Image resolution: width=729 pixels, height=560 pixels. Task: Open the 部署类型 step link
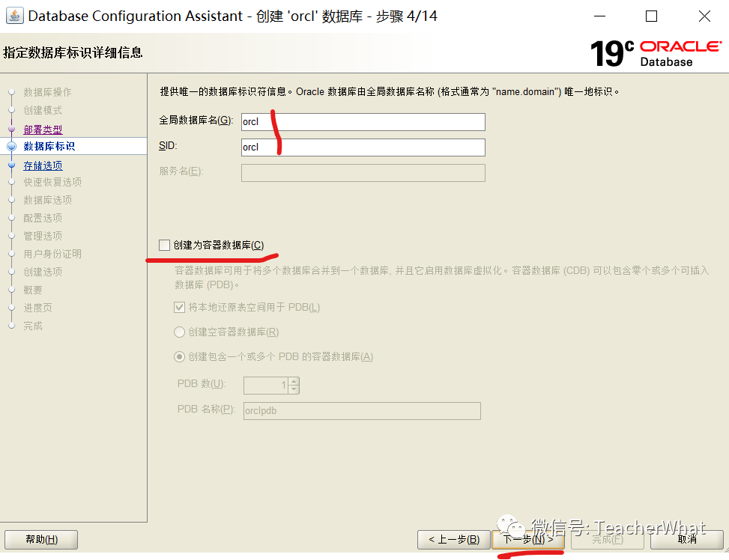click(x=43, y=130)
